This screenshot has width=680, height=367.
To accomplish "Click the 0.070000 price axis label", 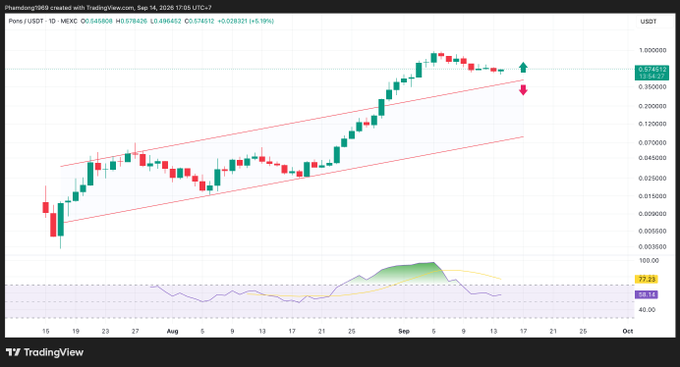I will point(652,142).
